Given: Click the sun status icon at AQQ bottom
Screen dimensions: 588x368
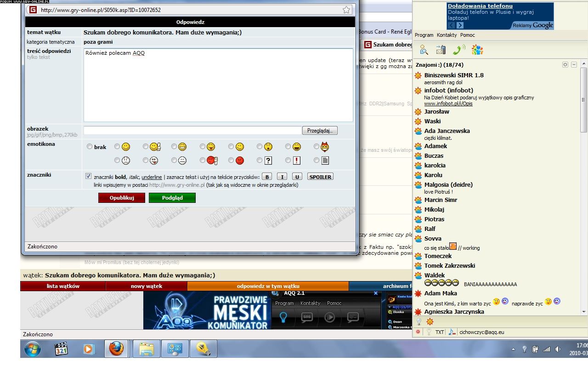Looking at the screenshot, I should [x=430, y=322].
